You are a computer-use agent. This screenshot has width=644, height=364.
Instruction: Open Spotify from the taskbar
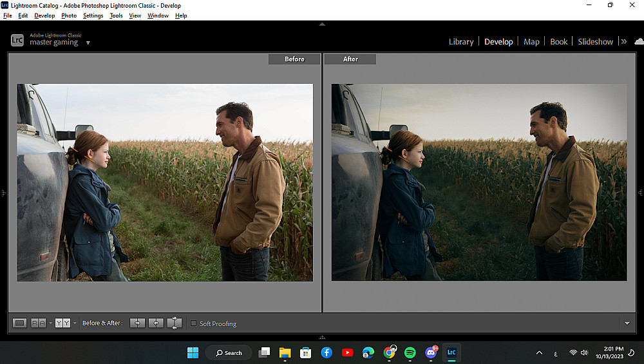pyautogui.click(x=410, y=352)
